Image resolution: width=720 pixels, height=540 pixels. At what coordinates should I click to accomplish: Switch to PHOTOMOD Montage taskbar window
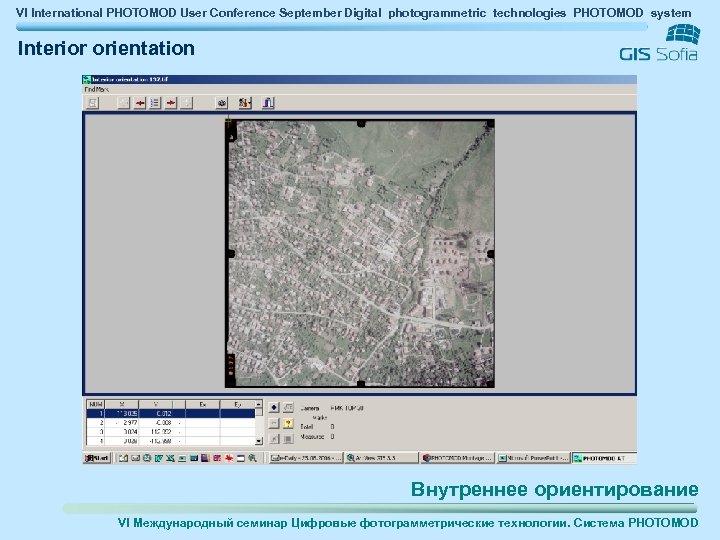pyautogui.click(x=457, y=458)
